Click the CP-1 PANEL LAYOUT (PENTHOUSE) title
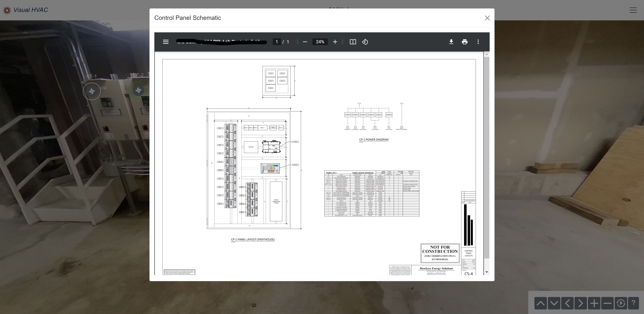The image size is (644, 314). click(253, 239)
